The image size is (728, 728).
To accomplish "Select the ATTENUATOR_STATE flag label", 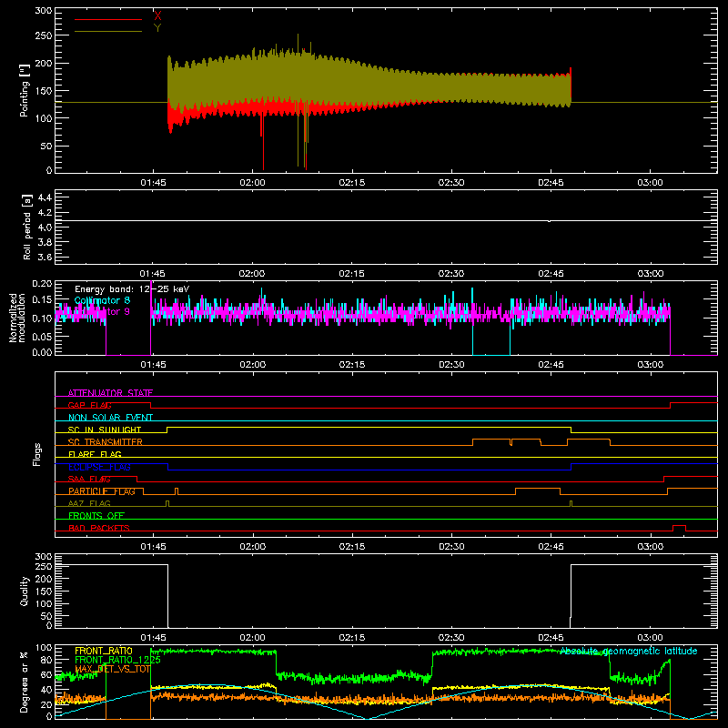I will [x=110, y=393].
